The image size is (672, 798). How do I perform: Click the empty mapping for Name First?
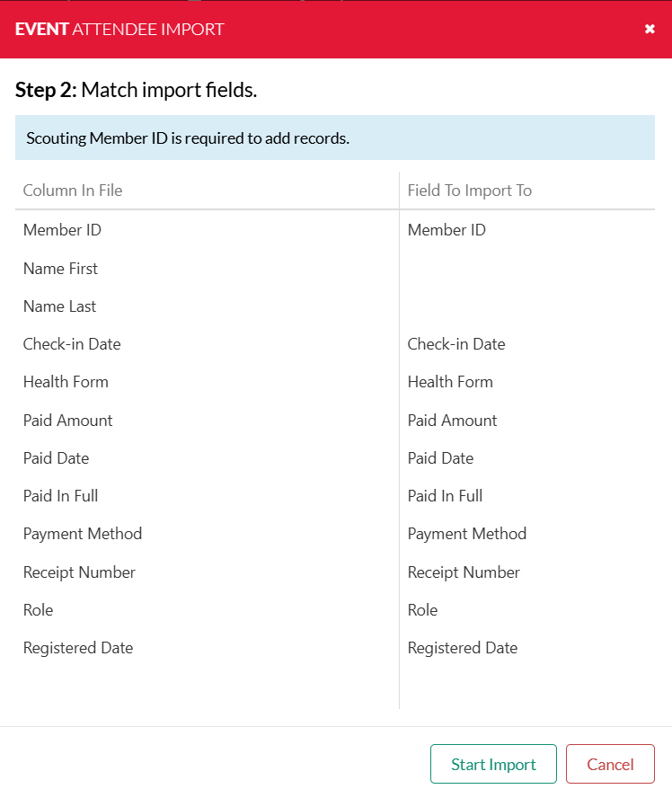click(x=526, y=269)
